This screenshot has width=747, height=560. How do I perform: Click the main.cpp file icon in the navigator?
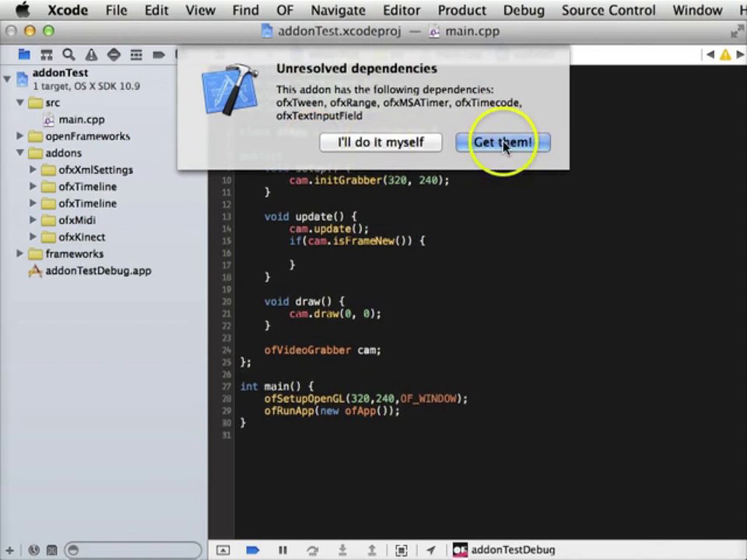point(49,120)
